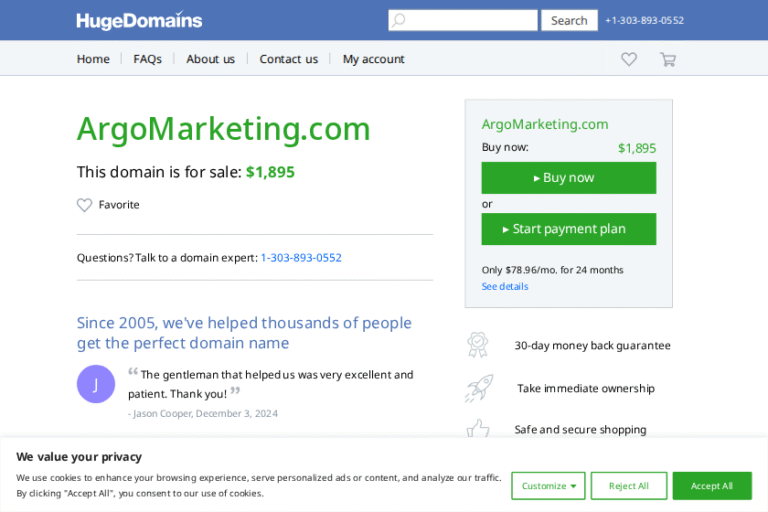Go to the About us page

click(x=210, y=59)
